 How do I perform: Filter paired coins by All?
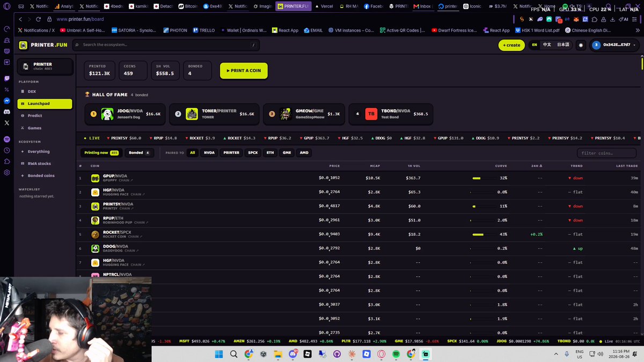point(192,153)
